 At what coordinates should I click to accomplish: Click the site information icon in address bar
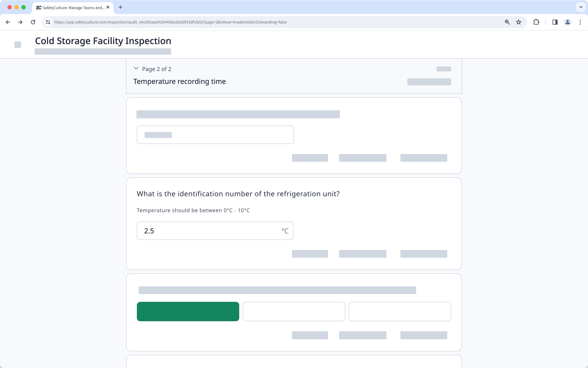48,22
